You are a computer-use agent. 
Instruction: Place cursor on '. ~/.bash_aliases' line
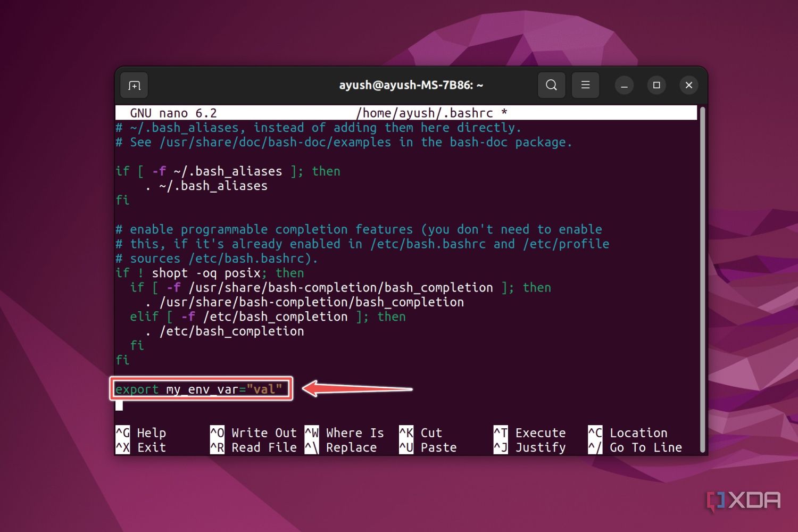(x=206, y=186)
